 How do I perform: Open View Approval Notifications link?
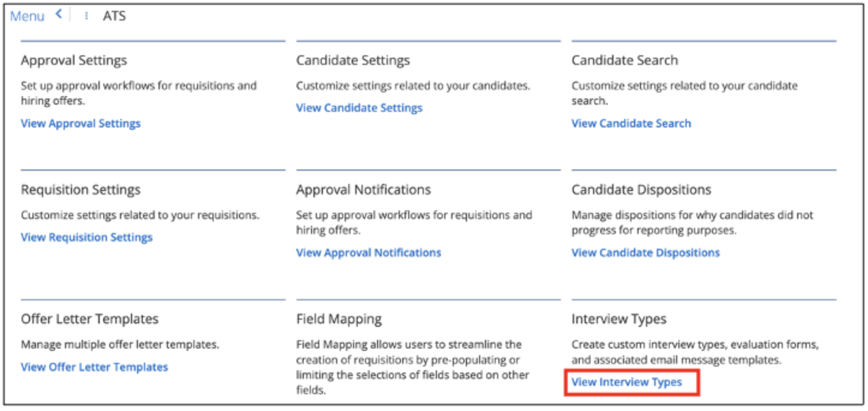tap(369, 253)
